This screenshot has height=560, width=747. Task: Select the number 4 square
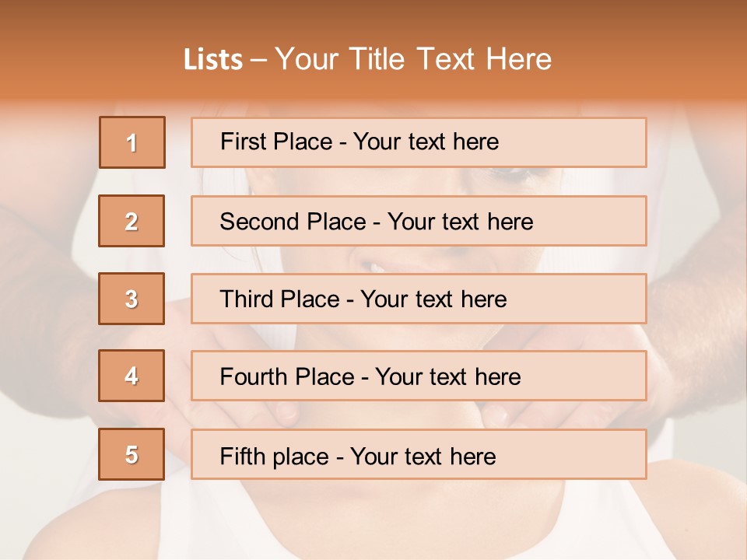(132, 376)
